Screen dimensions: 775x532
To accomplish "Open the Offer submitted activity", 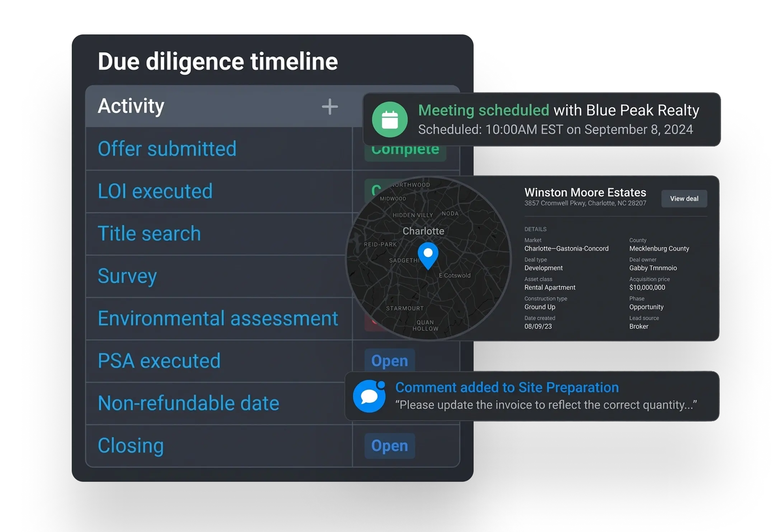I will click(167, 149).
